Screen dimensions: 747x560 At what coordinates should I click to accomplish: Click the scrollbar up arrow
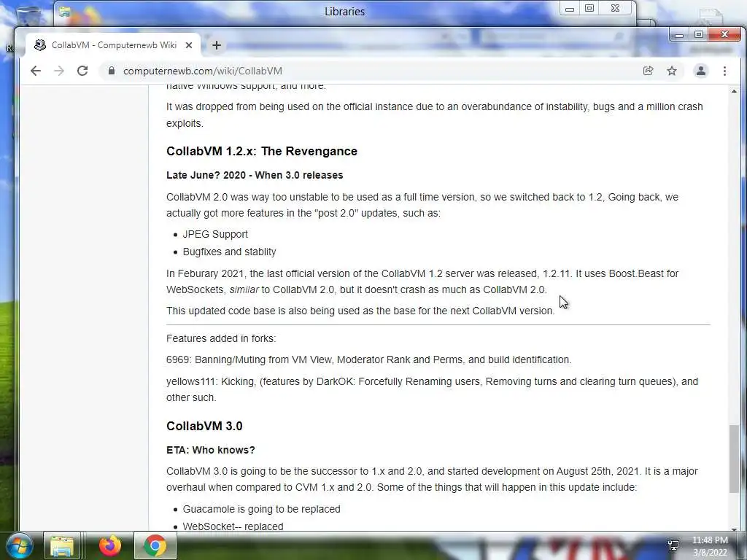click(734, 90)
